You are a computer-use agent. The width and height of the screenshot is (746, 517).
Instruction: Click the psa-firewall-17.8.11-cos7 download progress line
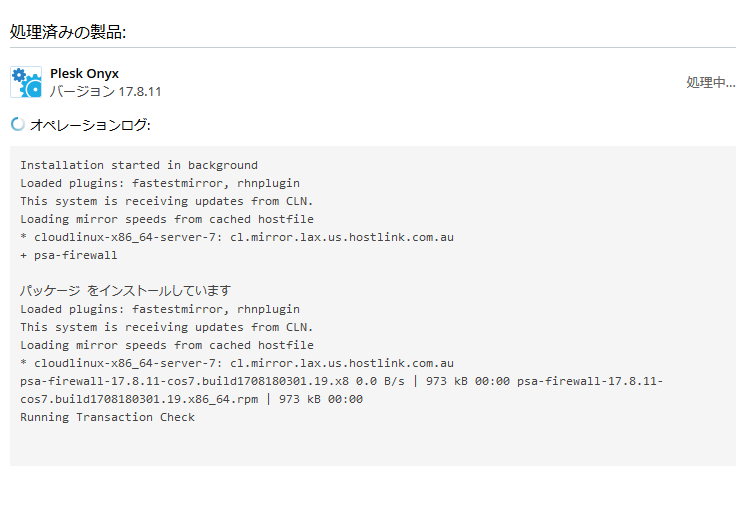coord(341,381)
